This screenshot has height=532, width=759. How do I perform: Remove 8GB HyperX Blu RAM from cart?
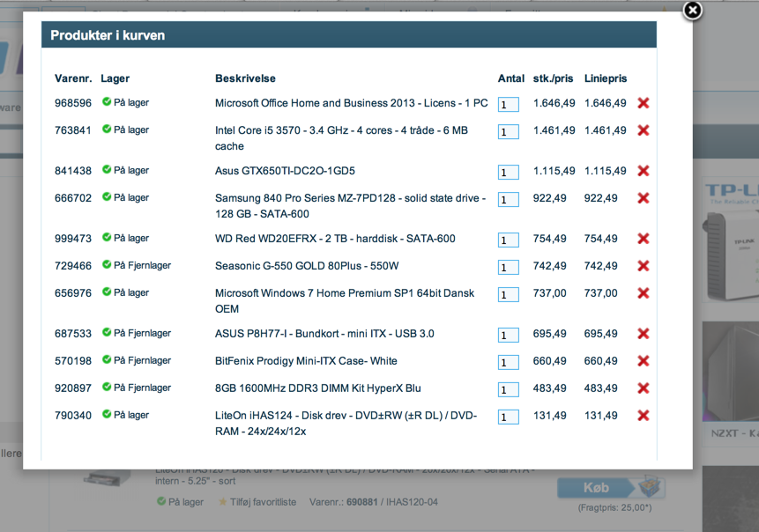click(x=644, y=388)
